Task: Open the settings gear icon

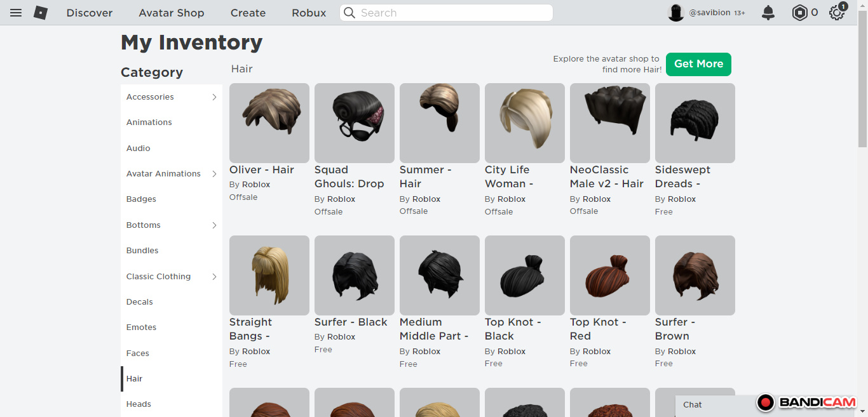Action: [836, 13]
